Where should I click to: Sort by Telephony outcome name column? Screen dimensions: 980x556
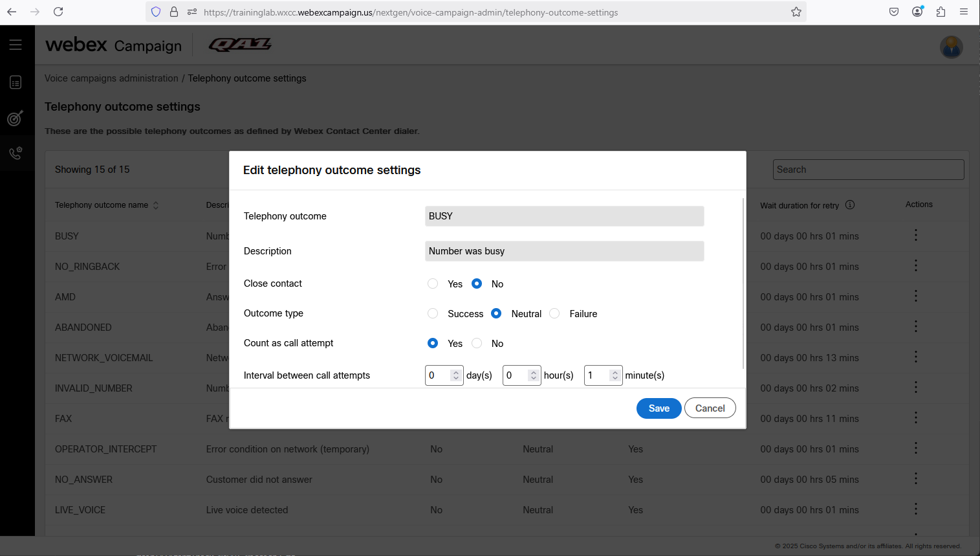(155, 205)
